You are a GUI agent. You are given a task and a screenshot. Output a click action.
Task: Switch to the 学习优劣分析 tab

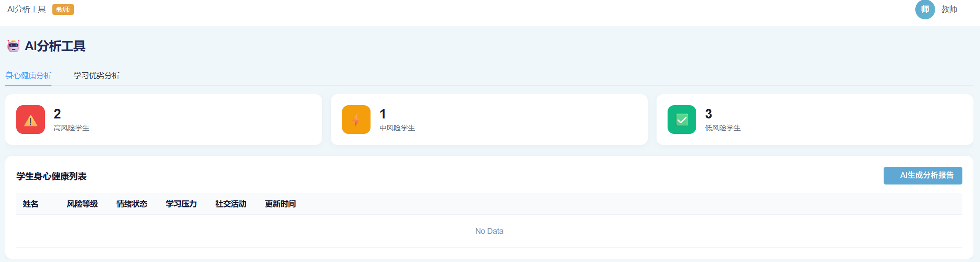click(96, 76)
